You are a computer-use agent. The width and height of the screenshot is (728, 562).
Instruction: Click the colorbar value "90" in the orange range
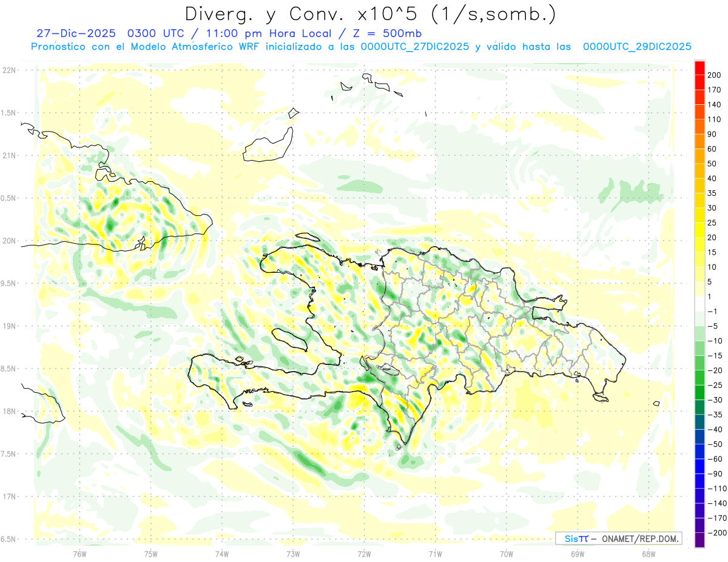pos(713,134)
